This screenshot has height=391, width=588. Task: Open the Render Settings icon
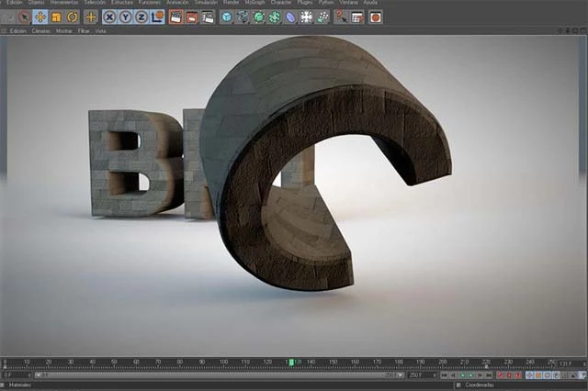[x=208, y=17]
